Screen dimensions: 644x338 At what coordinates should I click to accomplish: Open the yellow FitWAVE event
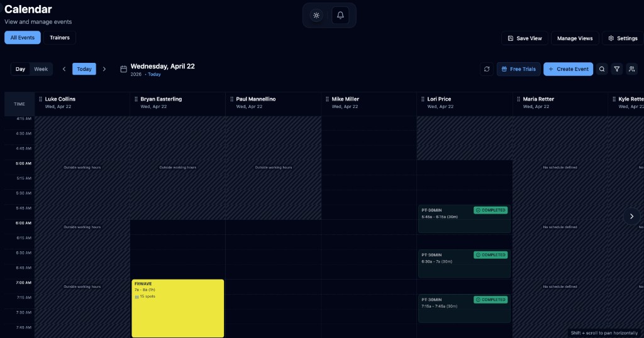click(x=178, y=308)
